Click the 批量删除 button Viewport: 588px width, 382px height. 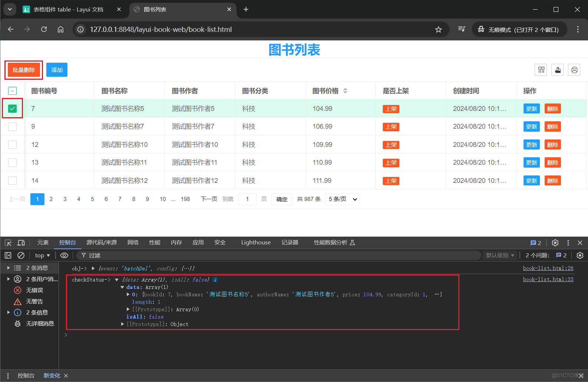point(24,70)
